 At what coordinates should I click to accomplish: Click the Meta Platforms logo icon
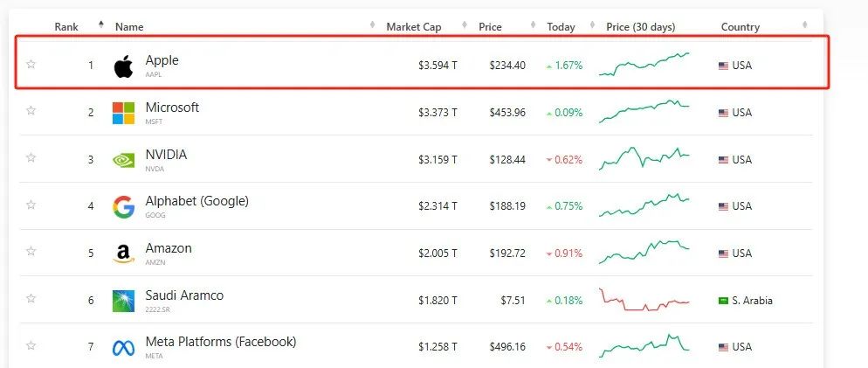123,347
